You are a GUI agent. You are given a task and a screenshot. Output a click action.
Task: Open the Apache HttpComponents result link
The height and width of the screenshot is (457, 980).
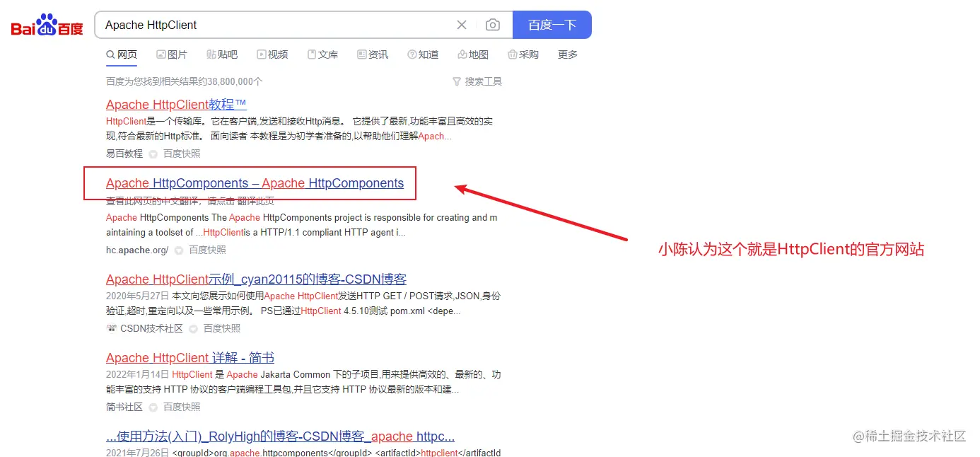pyautogui.click(x=255, y=183)
